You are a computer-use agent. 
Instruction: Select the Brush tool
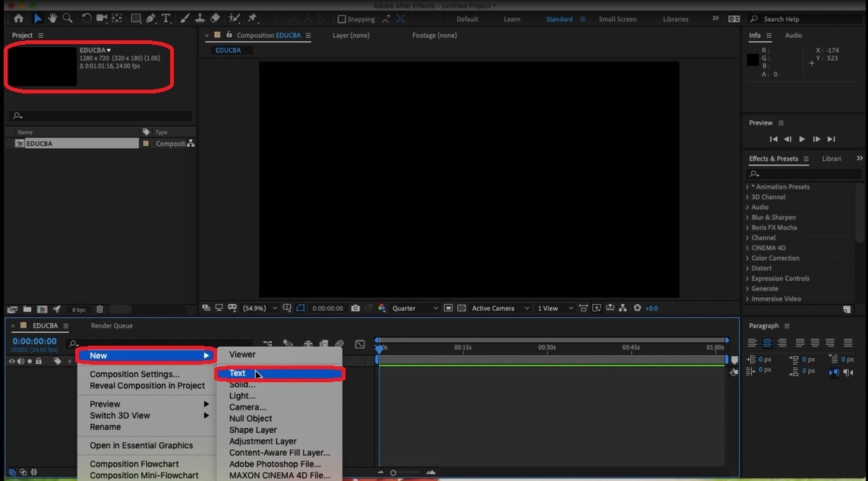click(184, 18)
